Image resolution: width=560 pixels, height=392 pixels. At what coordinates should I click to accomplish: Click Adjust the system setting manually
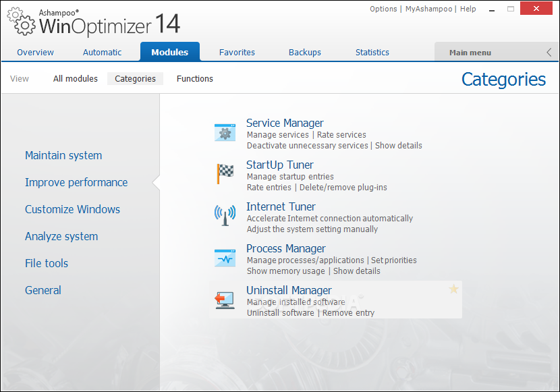pyautogui.click(x=312, y=229)
